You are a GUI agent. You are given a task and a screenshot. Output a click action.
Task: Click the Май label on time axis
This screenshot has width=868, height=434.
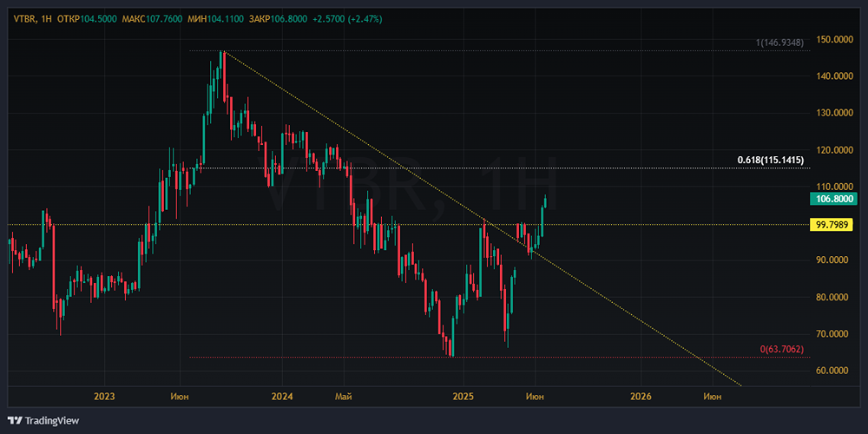coord(343,397)
